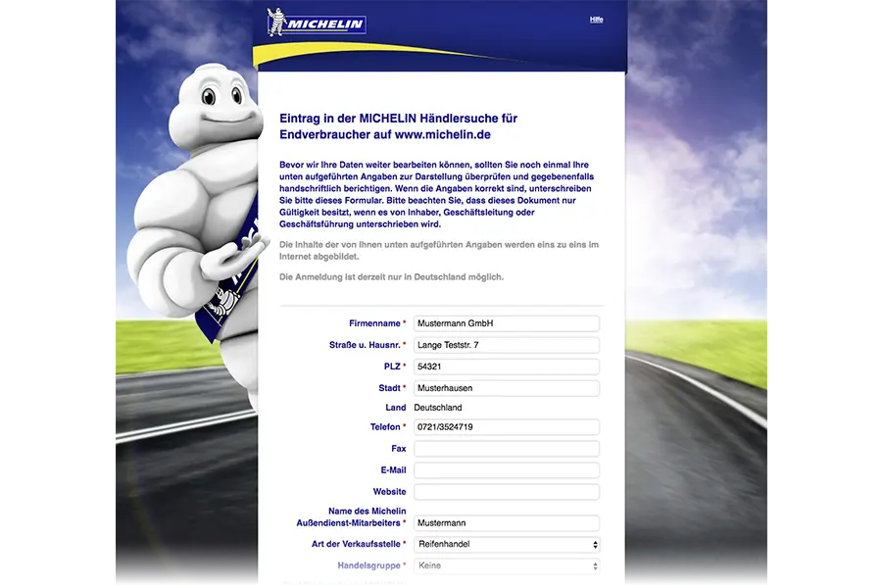Click the Firmenname input field

[507, 323]
